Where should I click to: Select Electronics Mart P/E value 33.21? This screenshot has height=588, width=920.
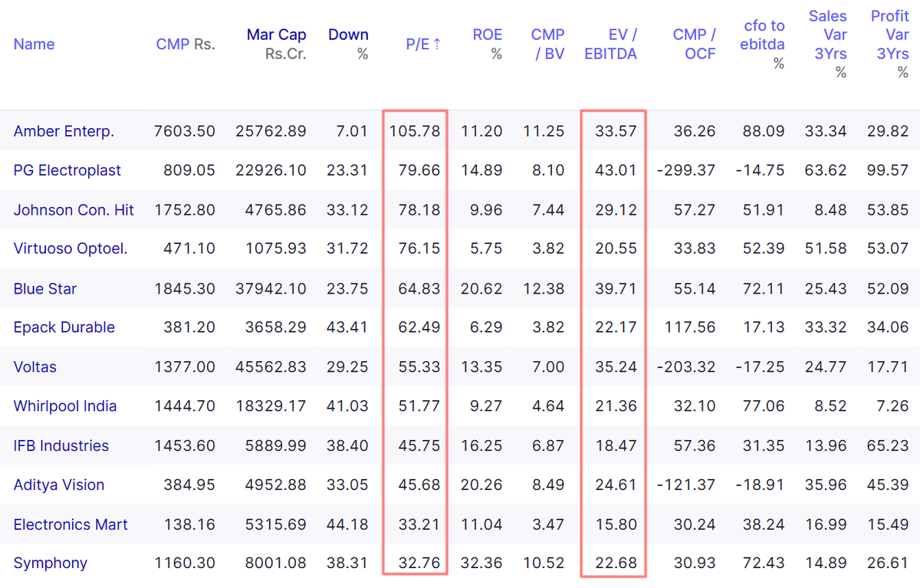(419, 525)
